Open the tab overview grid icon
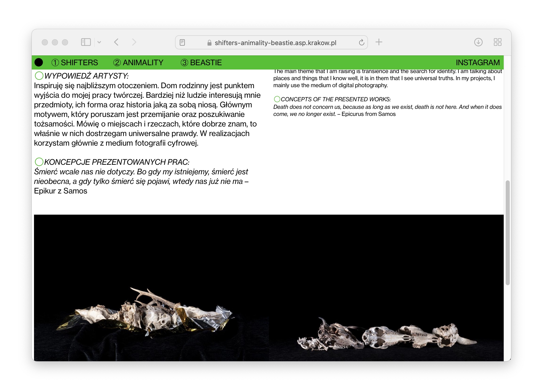 point(497,42)
